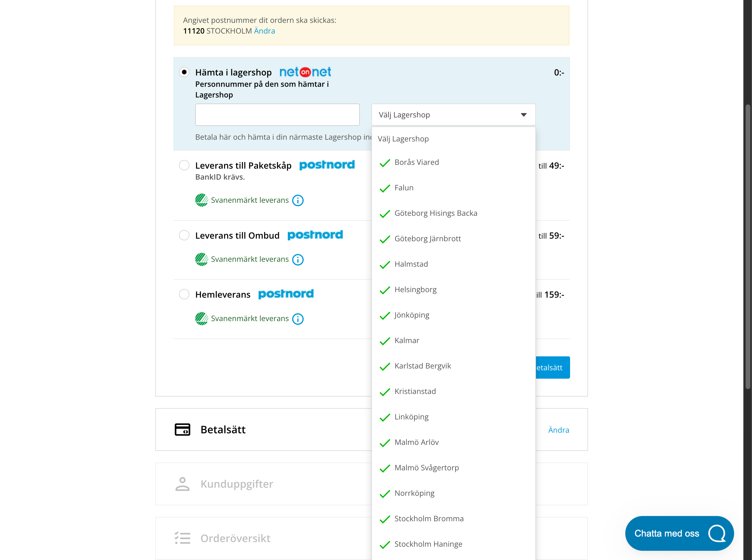Click the PostNord logo next to Leverans till Paketskåp

pos(326,165)
